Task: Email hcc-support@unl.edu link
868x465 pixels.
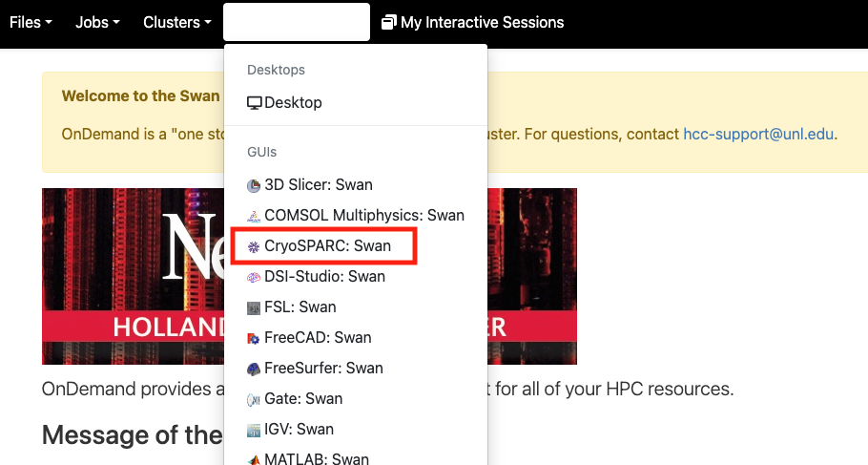Action: tap(758, 134)
